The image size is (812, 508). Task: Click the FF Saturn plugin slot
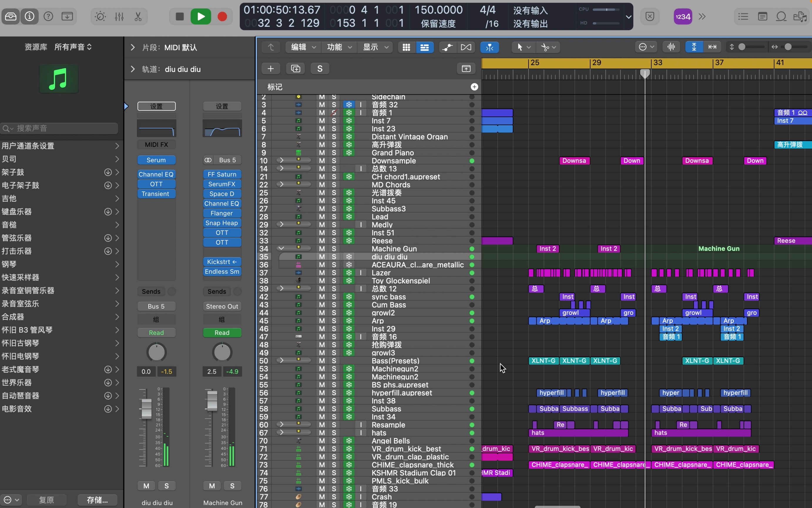(x=222, y=174)
